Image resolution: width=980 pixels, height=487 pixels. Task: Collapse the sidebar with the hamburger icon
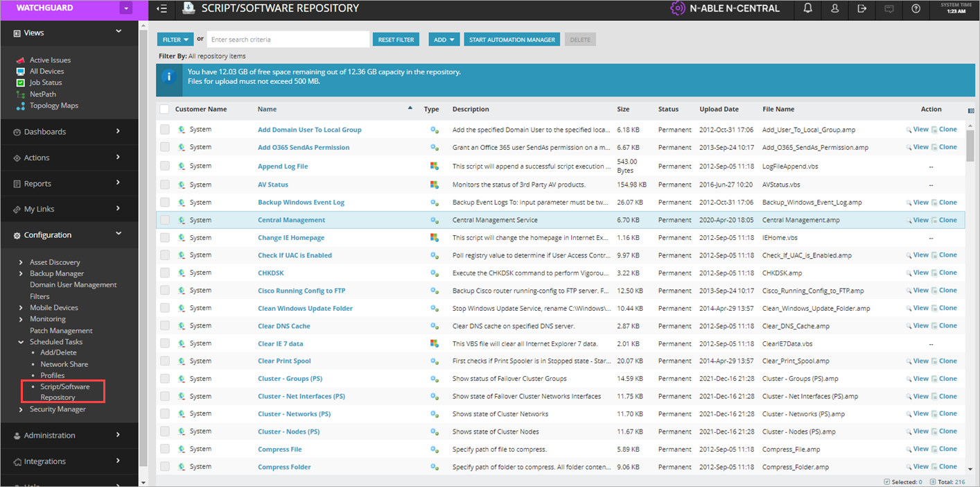click(161, 10)
